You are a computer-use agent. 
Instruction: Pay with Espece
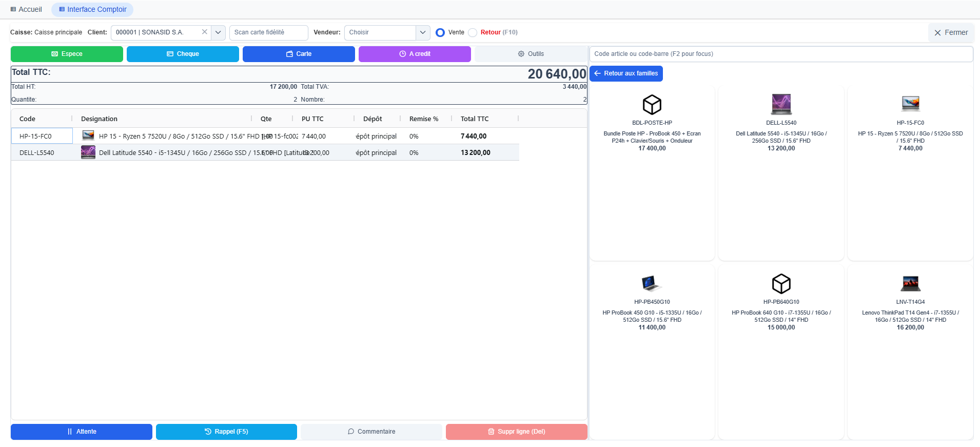tap(67, 54)
